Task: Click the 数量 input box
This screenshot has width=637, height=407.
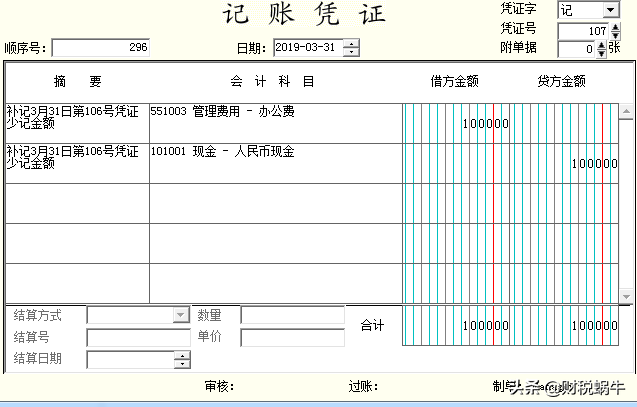Action: (x=292, y=315)
